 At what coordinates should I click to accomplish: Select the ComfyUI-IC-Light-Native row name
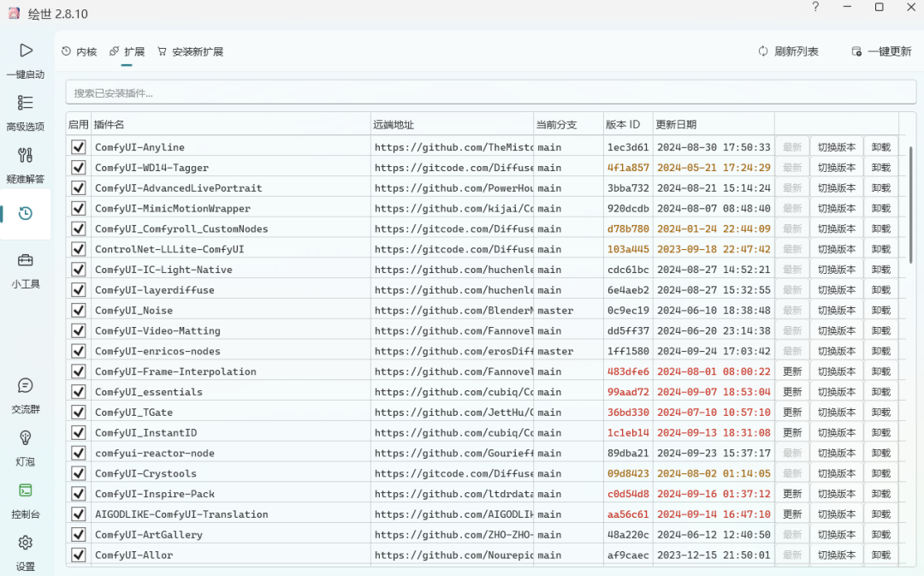163,270
